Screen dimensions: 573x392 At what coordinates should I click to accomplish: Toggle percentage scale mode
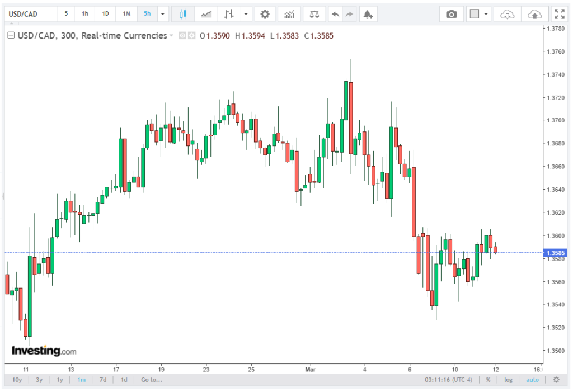coord(488,380)
